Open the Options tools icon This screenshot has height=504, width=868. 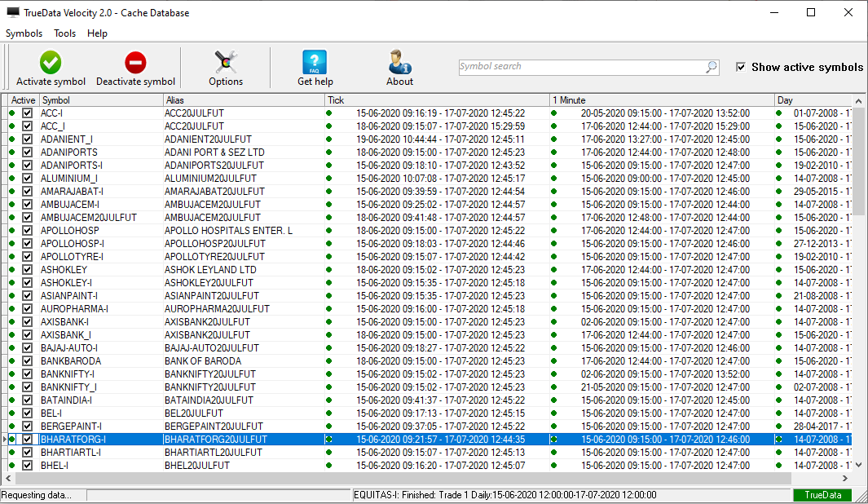point(226,62)
